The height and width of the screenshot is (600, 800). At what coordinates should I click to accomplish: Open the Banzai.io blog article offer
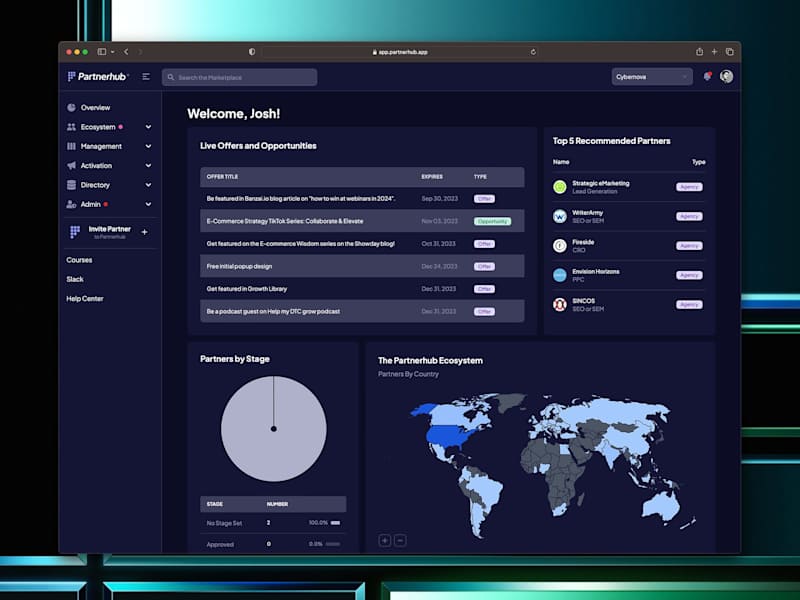click(362, 198)
